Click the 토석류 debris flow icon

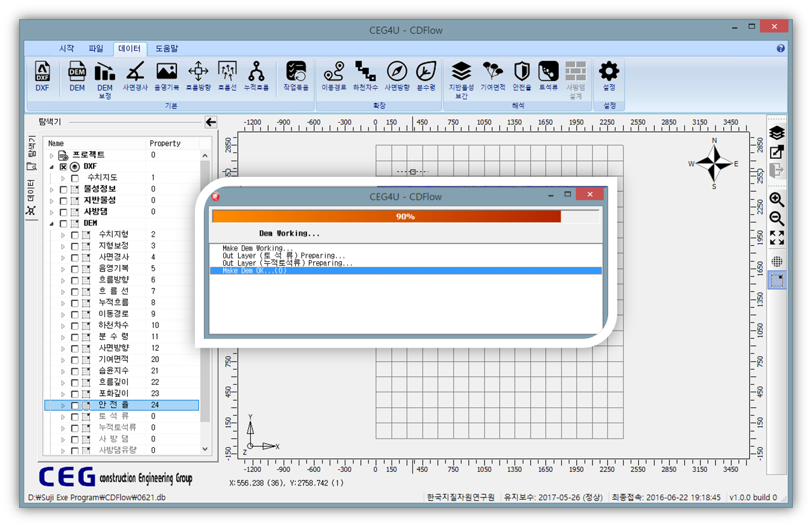click(x=548, y=71)
